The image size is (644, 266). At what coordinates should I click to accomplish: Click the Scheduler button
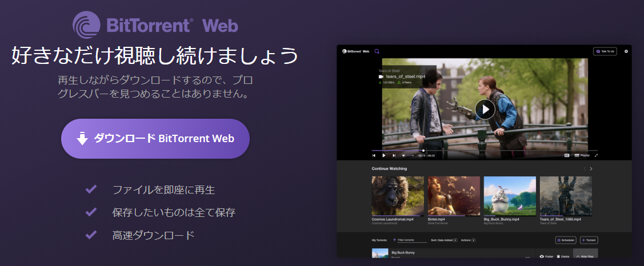(566, 240)
